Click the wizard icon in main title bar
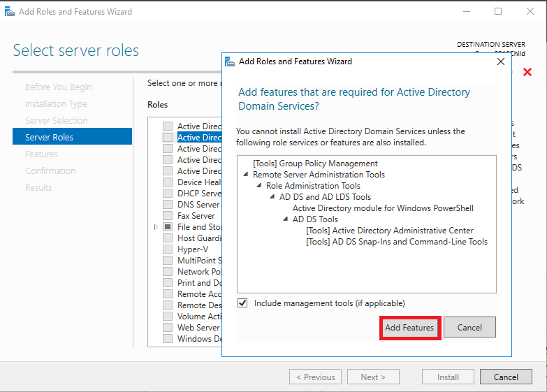 tap(9, 11)
